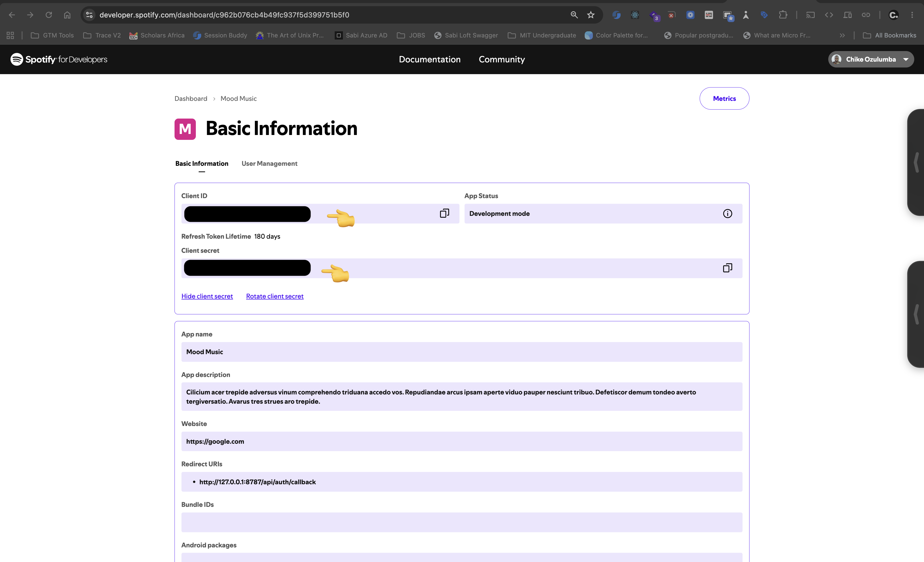Open the Extensions puzzle icon
The height and width of the screenshot is (562, 924).
point(783,15)
